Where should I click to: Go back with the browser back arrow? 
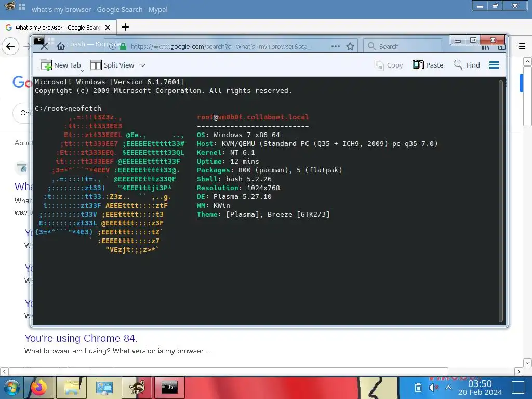click(10, 46)
